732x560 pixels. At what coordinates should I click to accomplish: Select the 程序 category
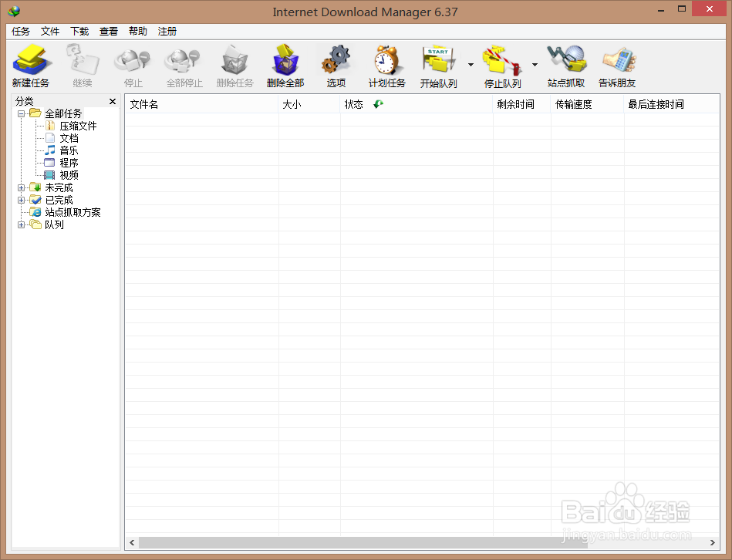[x=69, y=163]
